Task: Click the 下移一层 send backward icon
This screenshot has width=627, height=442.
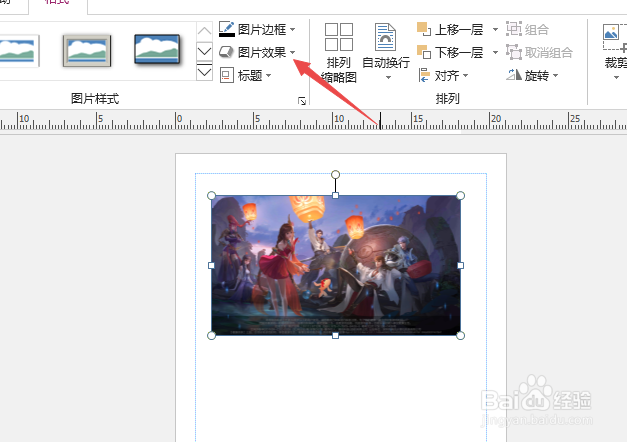Action: (424, 52)
